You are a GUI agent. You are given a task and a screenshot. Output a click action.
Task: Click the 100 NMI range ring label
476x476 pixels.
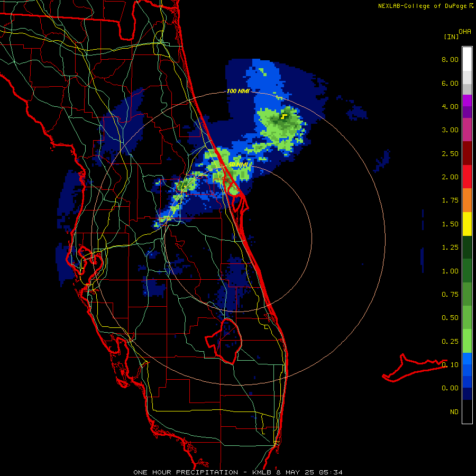tap(238, 91)
